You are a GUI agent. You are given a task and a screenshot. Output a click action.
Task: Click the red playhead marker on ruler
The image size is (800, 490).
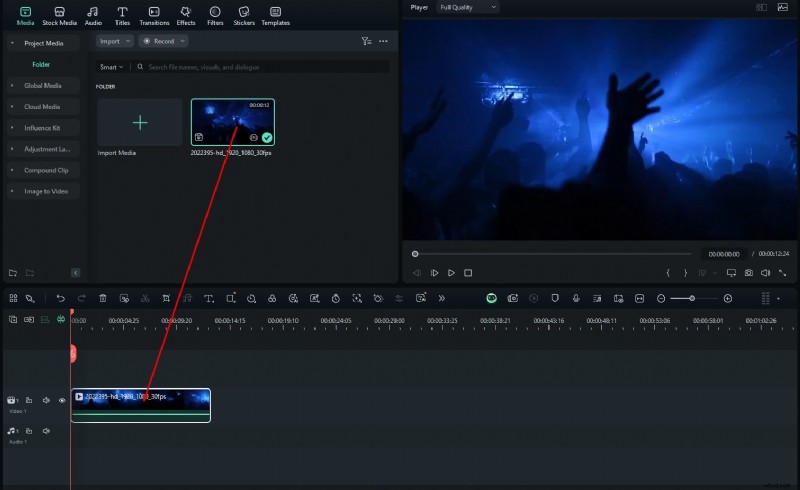(72, 312)
